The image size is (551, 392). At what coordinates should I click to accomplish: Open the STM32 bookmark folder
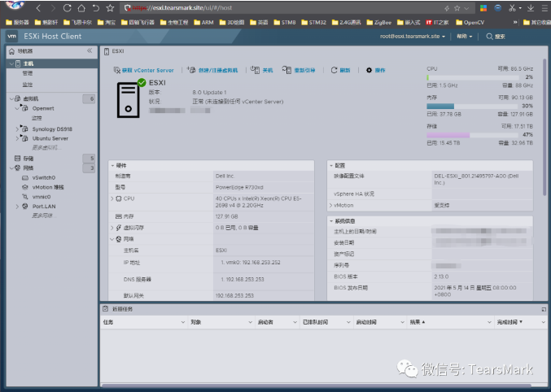[313, 23]
